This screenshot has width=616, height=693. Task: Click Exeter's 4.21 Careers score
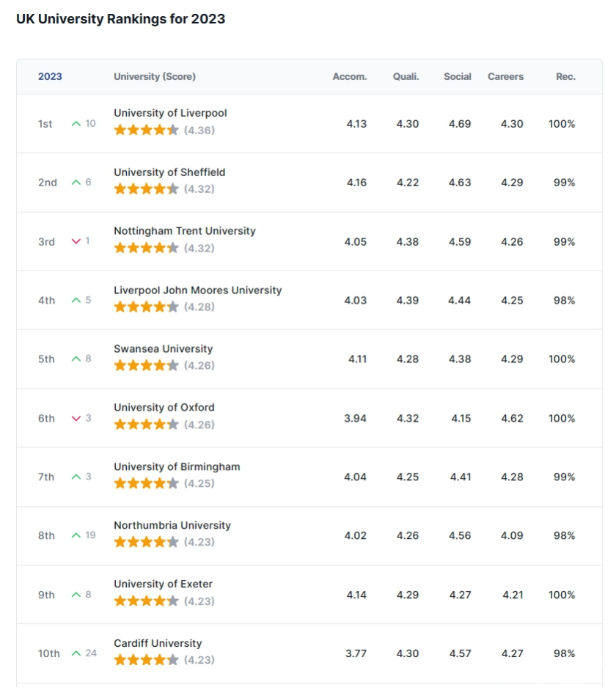(513, 595)
